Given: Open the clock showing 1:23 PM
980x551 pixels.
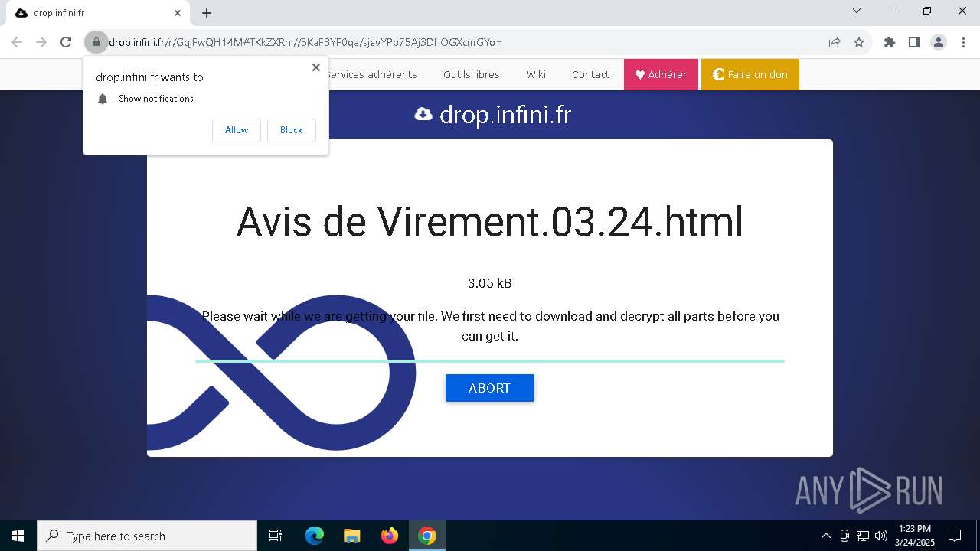Looking at the screenshot, I should pyautogui.click(x=915, y=536).
